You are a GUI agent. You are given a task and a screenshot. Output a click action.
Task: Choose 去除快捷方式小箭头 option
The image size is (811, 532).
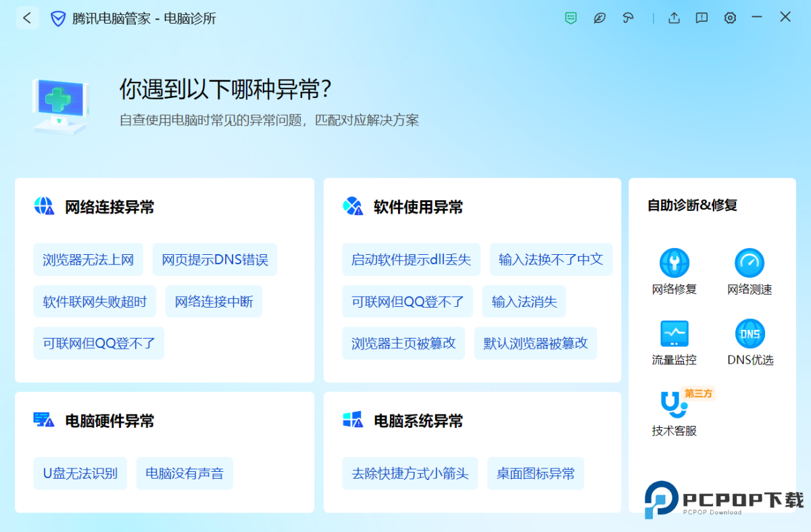pos(410,473)
